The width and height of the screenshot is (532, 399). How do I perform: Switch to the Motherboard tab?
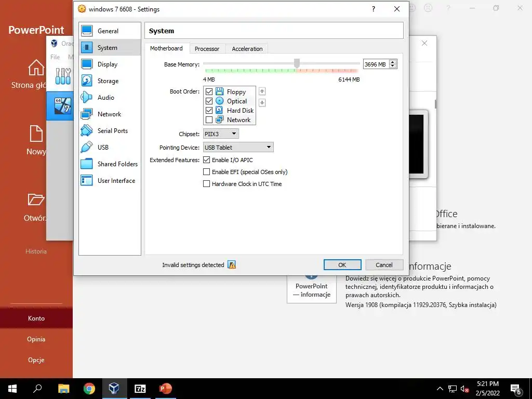(166, 48)
